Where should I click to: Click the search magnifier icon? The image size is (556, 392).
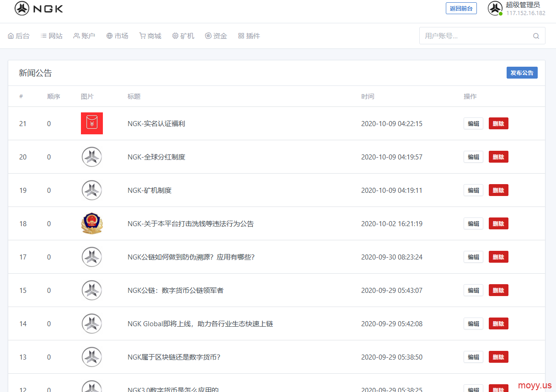point(536,36)
